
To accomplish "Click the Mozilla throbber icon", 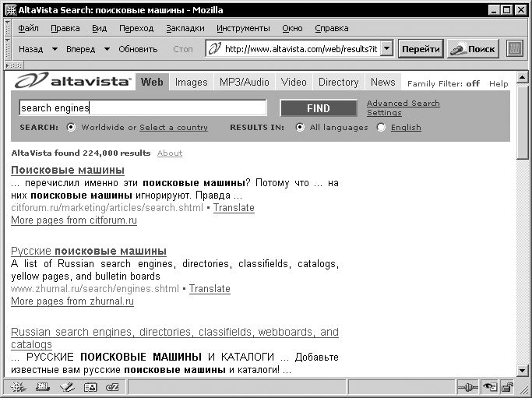I will (x=515, y=49).
